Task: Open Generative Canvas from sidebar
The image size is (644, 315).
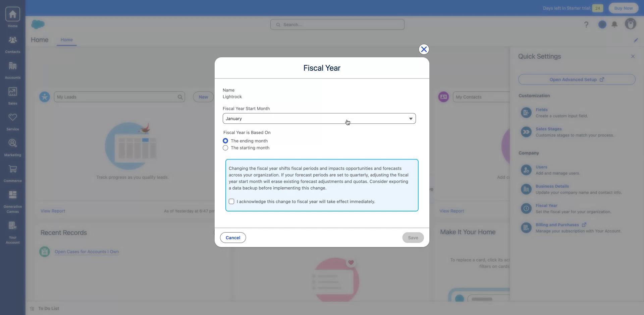Action: (x=12, y=198)
